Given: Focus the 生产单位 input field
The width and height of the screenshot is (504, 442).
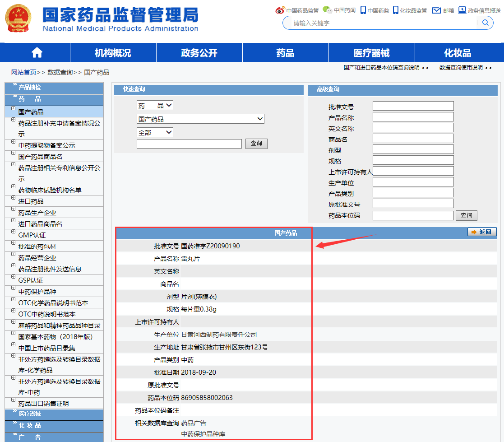Looking at the screenshot, I should (x=413, y=182).
